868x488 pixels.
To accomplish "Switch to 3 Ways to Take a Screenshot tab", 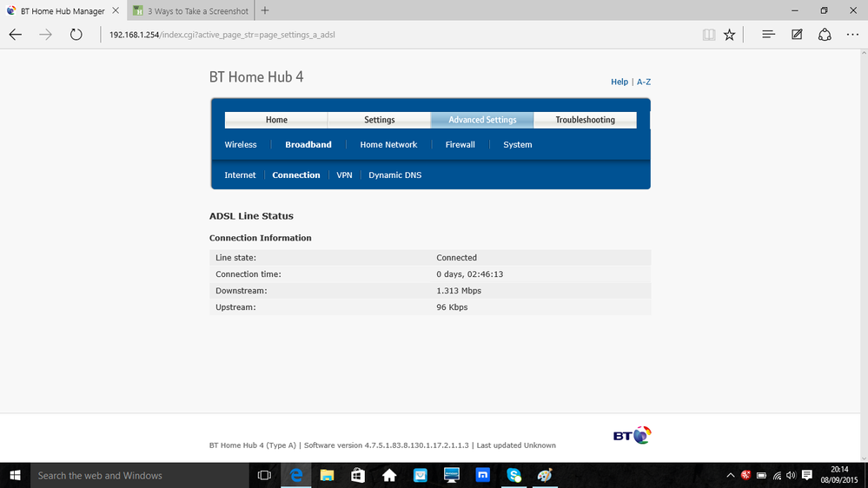I will point(191,10).
